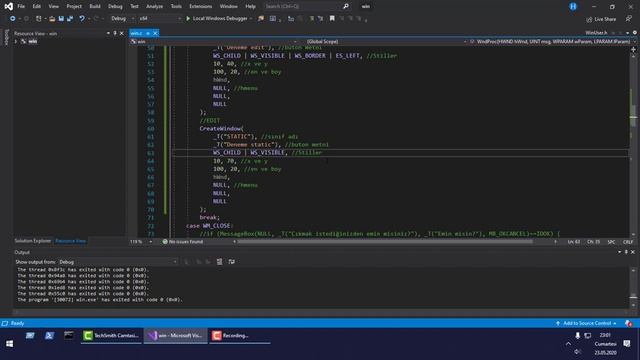640x360 pixels.
Task: Click the editor vertical scrollbar
Action: [633, 143]
